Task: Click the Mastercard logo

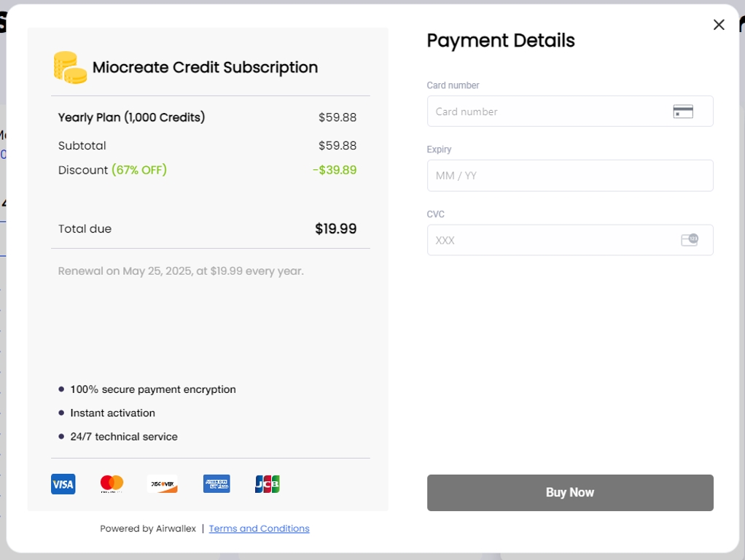Action: coord(112,484)
